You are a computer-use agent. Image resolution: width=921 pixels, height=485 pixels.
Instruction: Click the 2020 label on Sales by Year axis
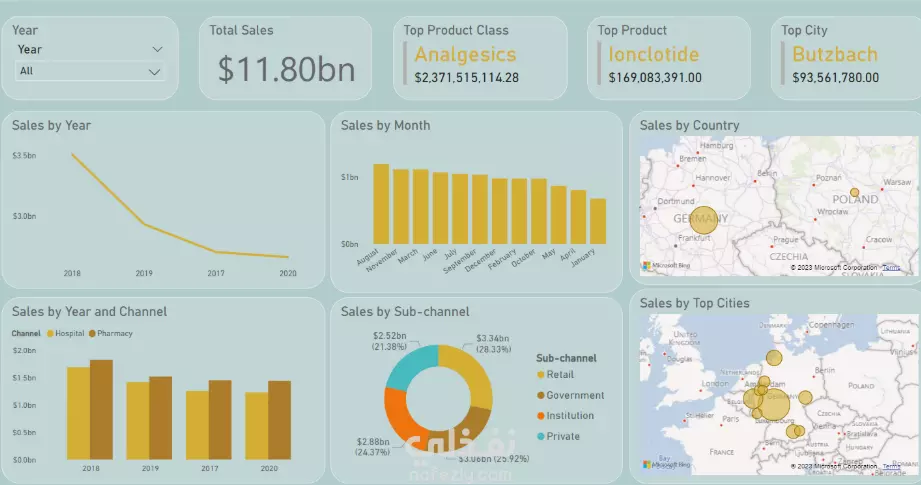(x=288, y=273)
